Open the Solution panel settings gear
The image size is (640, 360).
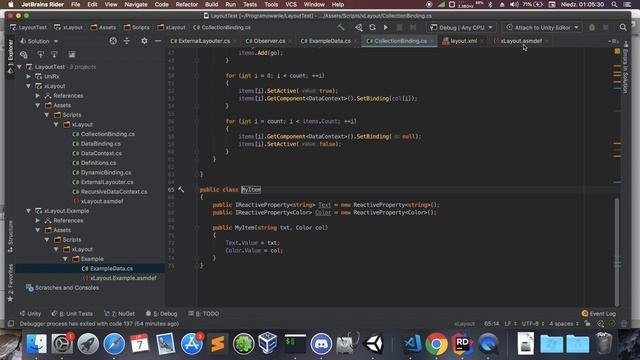(144, 41)
